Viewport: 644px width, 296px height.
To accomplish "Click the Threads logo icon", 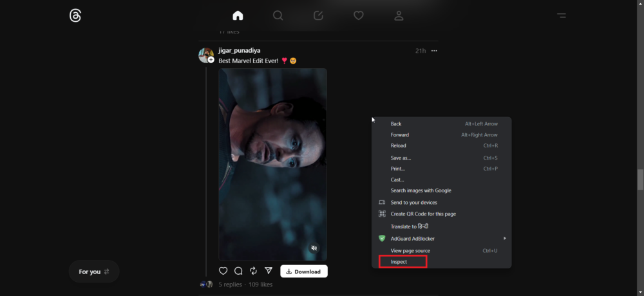I will coord(75,15).
